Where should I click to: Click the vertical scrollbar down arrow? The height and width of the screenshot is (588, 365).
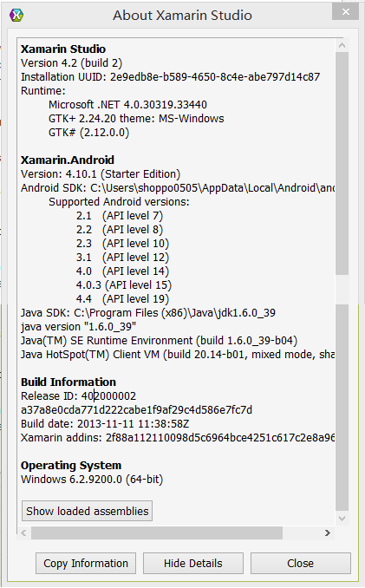pos(342,519)
